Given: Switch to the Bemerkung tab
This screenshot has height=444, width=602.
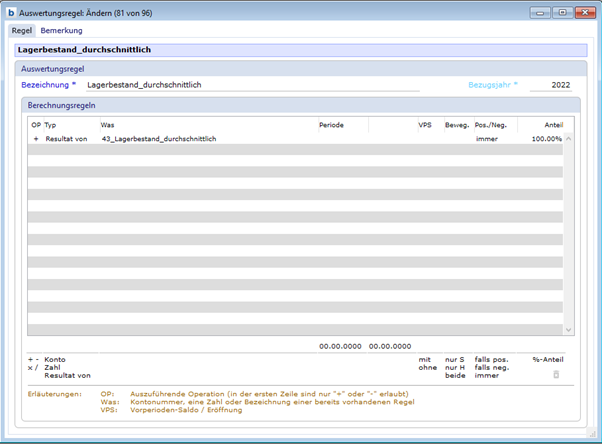Looking at the screenshot, I should point(61,31).
